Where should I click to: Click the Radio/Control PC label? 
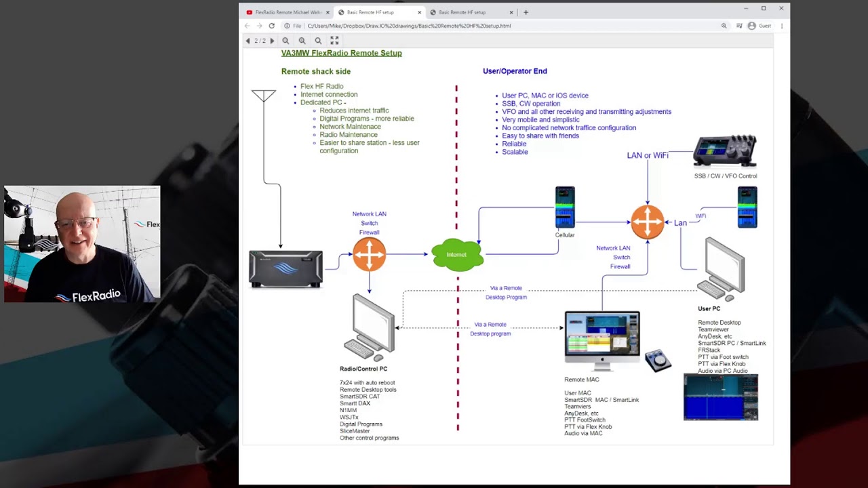tap(363, 369)
